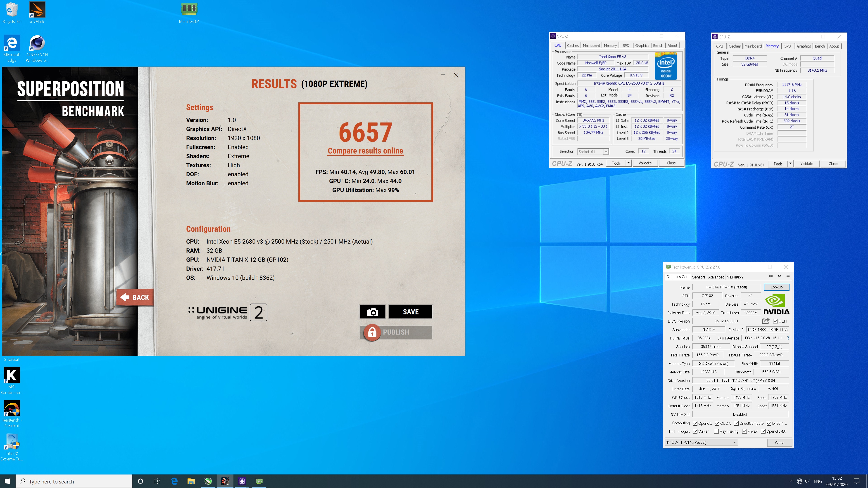Screen dimensions: 868x488
Task: Open the Bench tab in left CPU-Z
Action: tap(658, 45)
